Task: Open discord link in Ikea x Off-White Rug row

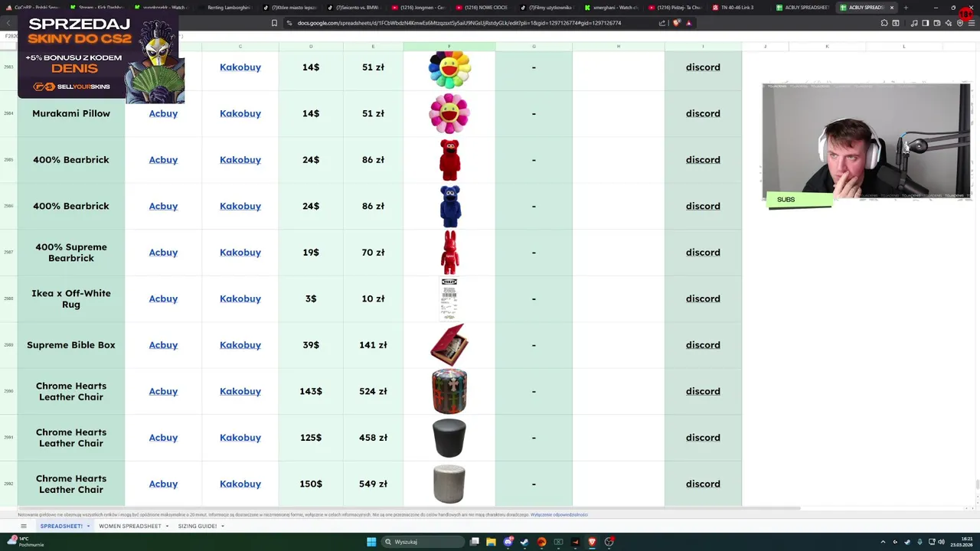Action: point(703,298)
